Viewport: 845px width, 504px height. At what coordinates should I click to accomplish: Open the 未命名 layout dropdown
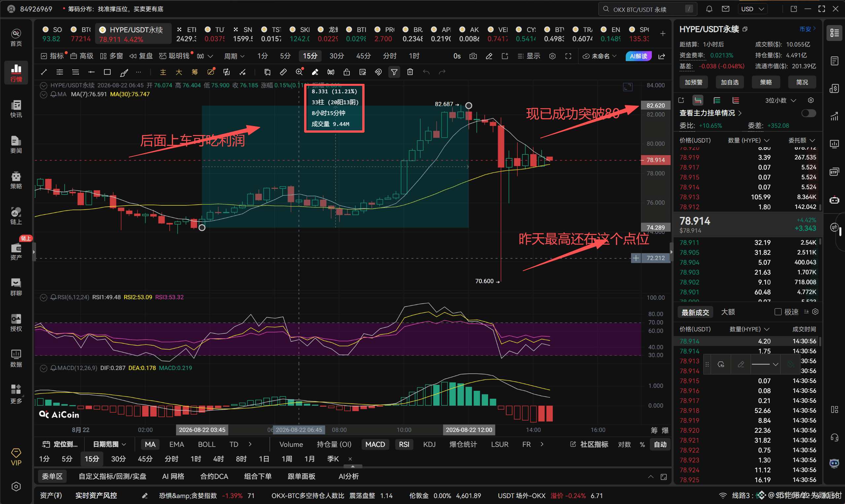point(599,56)
